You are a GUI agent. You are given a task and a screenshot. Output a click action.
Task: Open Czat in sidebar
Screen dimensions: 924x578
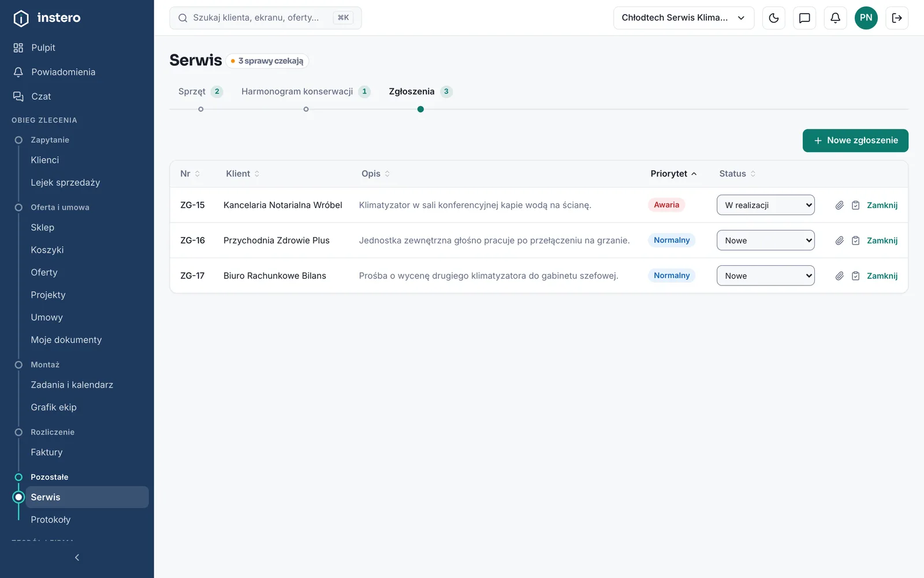tap(77, 96)
